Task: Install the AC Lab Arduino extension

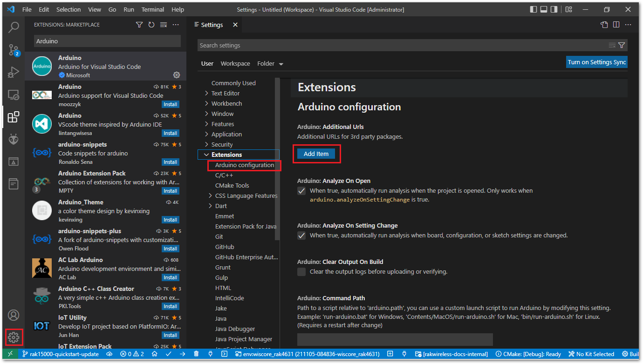Action: [x=171, y=277]
